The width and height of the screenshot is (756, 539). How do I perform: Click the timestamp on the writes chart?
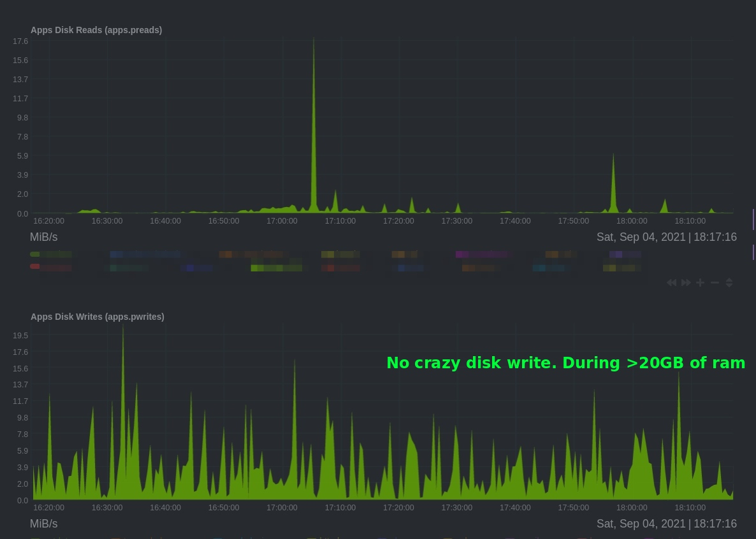click(667, 524)
